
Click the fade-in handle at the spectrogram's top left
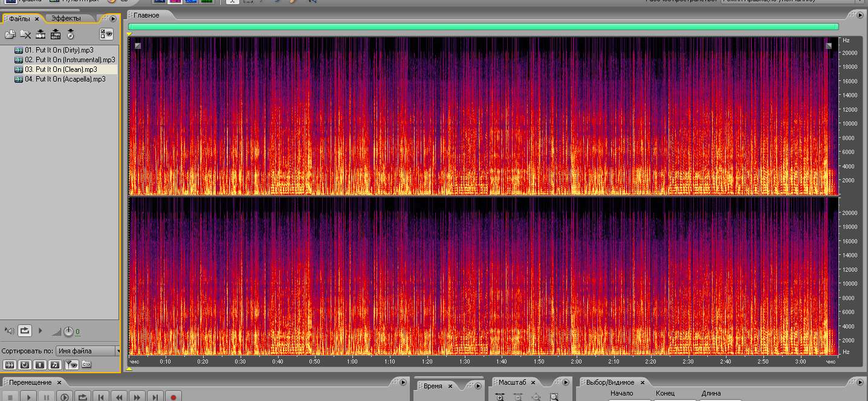point(138,45)
